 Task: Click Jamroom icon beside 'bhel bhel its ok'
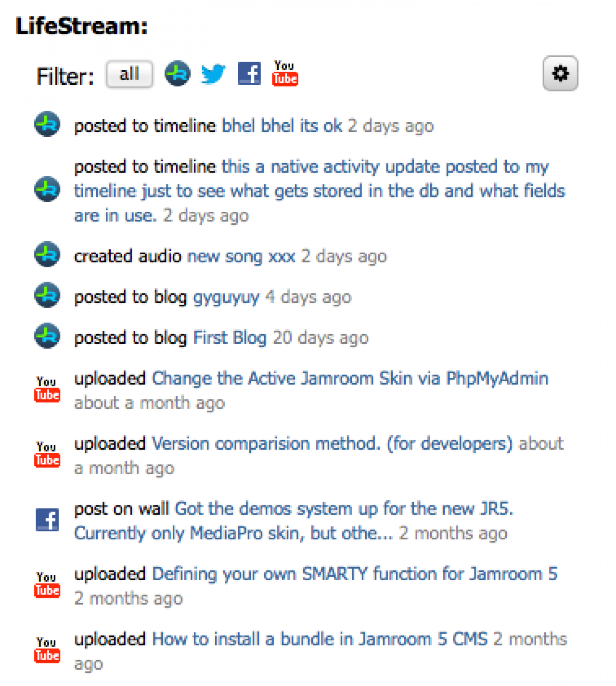[x=47, y=125]
